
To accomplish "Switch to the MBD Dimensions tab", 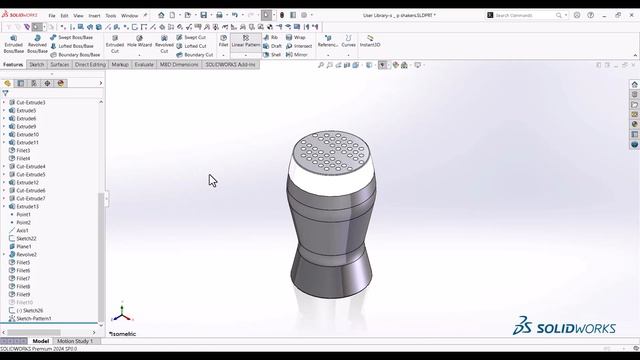I will click(179, 64).
